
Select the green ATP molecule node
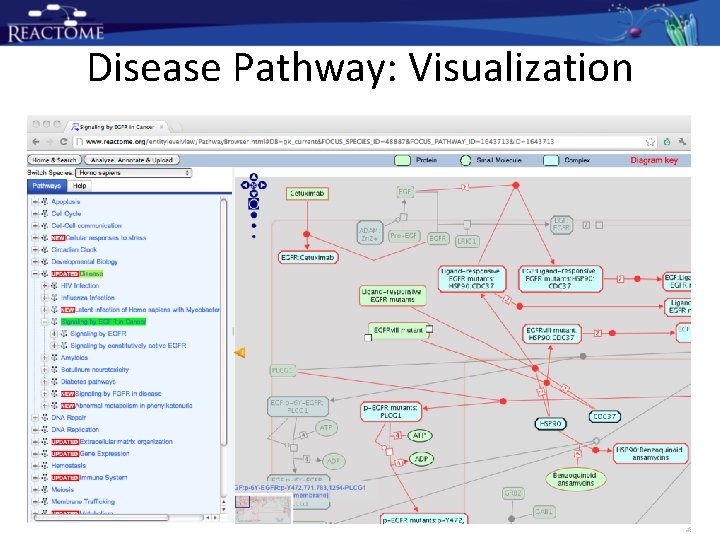[x=420, y=435]
